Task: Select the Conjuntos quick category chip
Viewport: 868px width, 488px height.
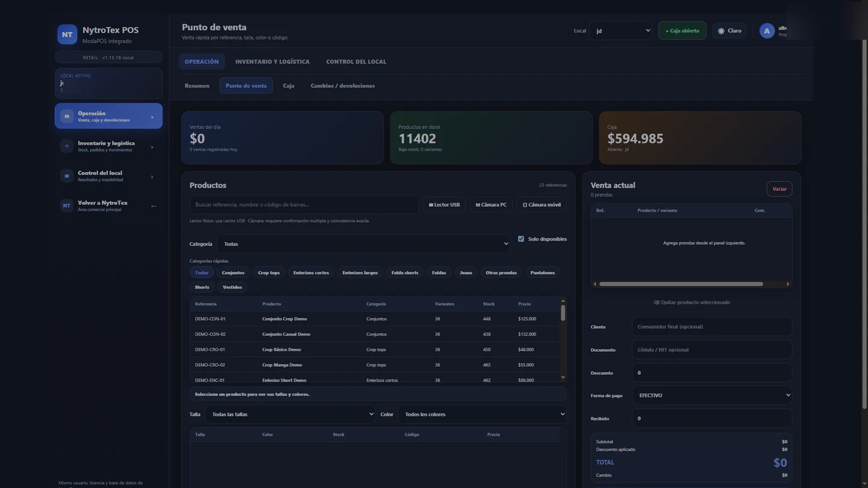Action: click(233, 273)
